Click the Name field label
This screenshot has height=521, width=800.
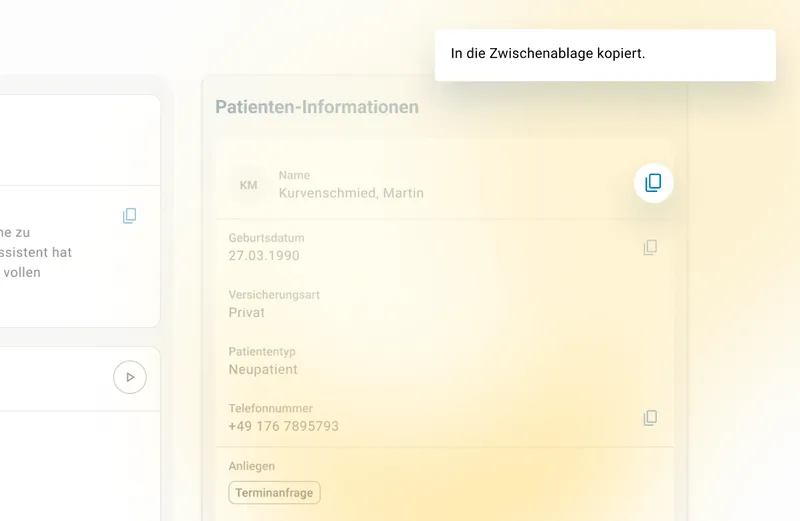pyautogui.click(x=294, y=176)
